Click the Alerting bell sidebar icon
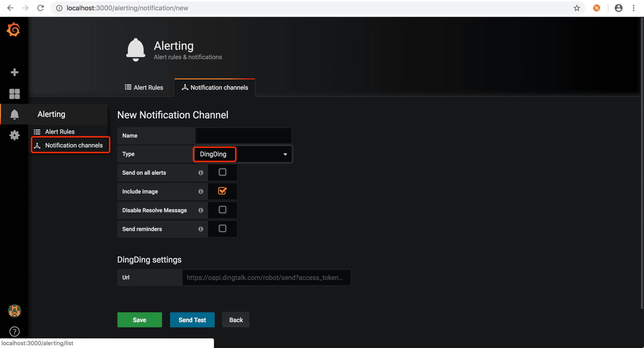 click(x=14, y=114)
